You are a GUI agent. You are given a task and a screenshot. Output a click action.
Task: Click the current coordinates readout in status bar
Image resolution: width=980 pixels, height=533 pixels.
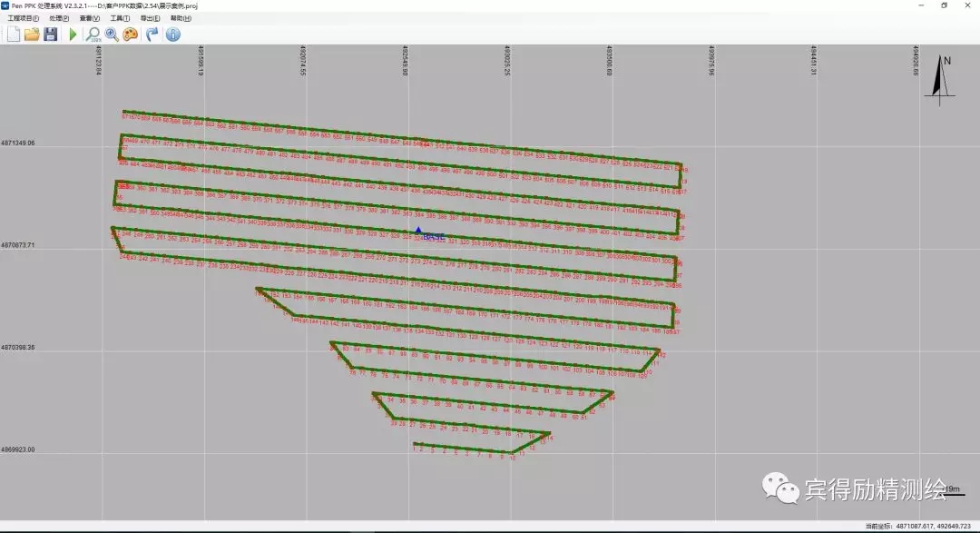(x=918, y=526)
